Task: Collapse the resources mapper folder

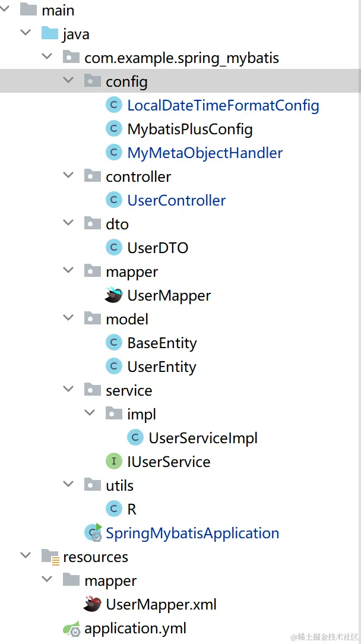Action: click(47, 580)
